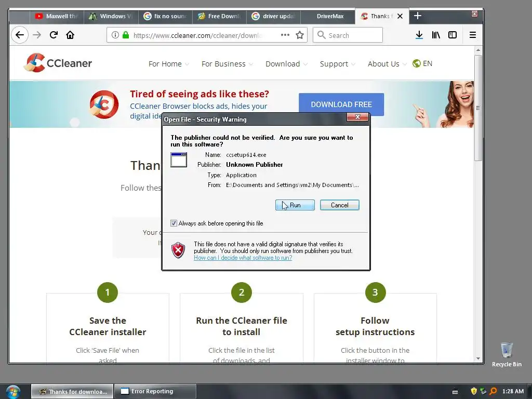Switch to the fix no sound Google tab
Screen dimensions: 532x399
[166, 16]
